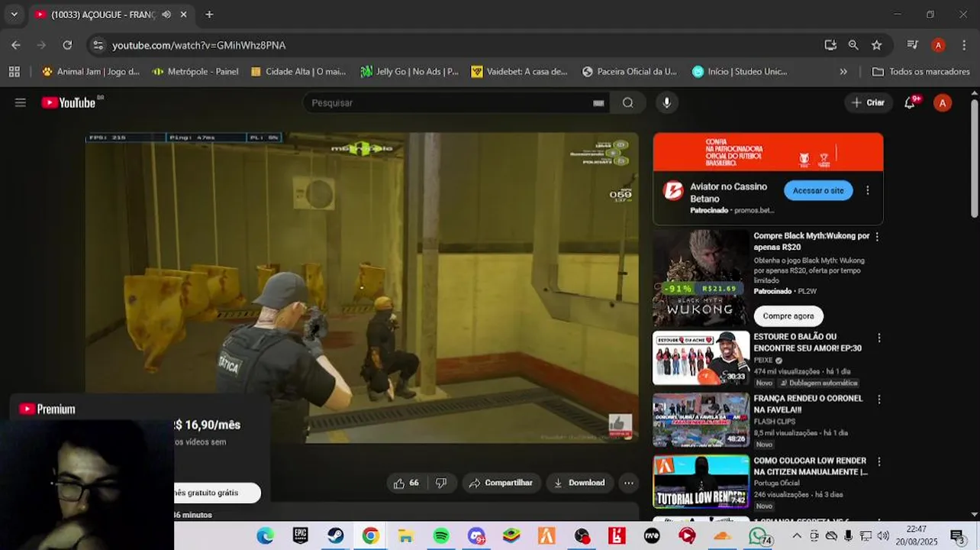Open the Black Myth Wukong ad image
This screenshot has height=550, width=980.
click(x=701, y=278)
